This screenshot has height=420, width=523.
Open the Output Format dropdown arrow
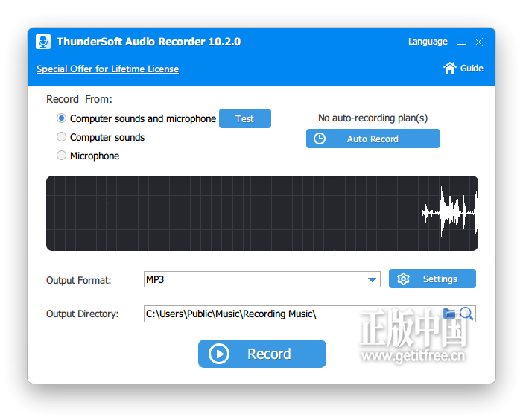pyautogui.click(x=372, y=280)
